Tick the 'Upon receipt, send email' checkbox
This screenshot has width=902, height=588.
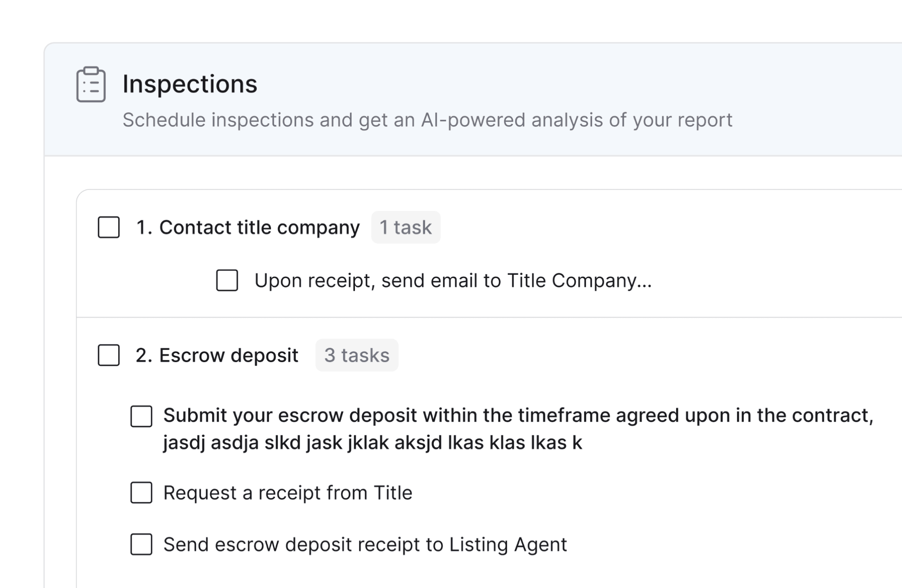coord(227,280)
